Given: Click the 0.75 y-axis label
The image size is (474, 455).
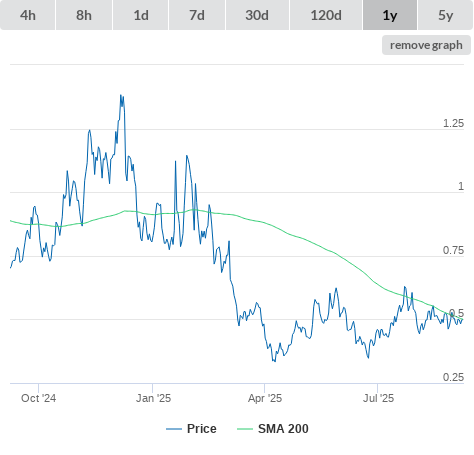Looking at the screenshot, I should (x=453, y=250).
